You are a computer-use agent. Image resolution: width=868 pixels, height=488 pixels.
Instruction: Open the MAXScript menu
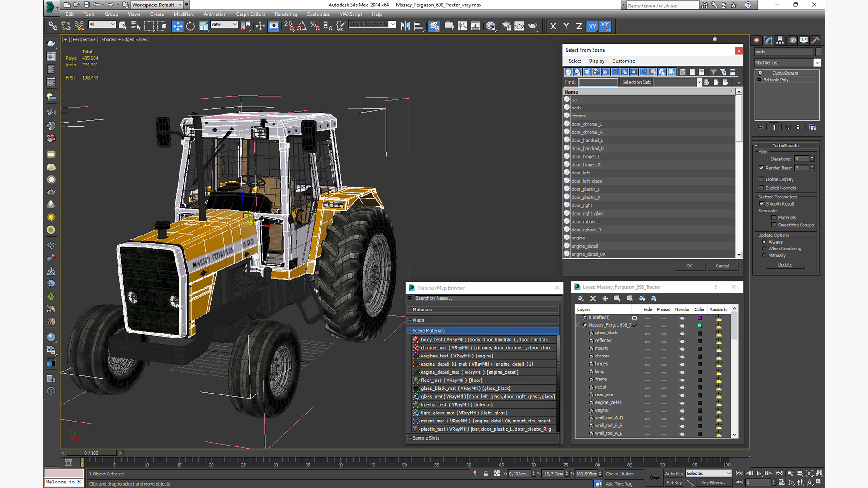(350, 14)
